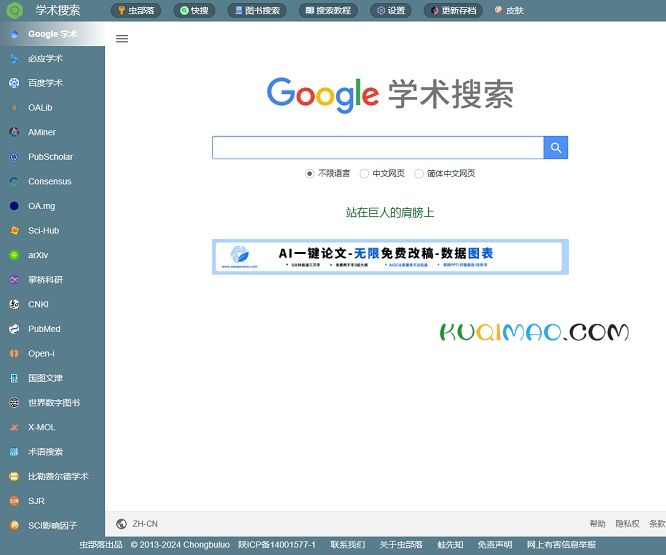666x555 pixels.
Task: Click the Open-i sidebar icon
Action: [x=14, y=353]
